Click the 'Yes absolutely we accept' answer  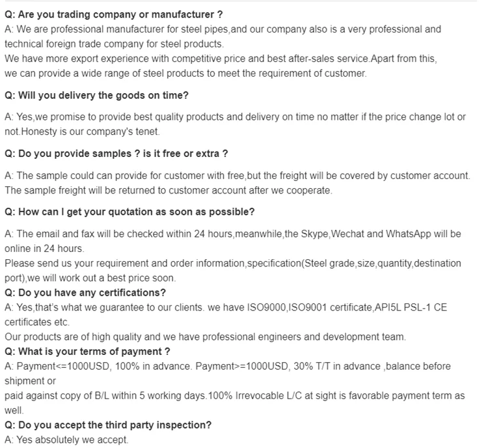click(66, 440)
